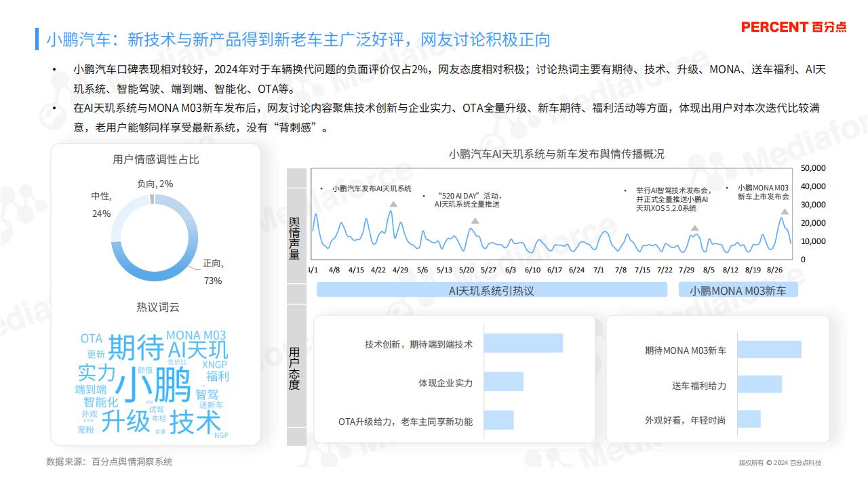
Task: Click the 热议词云 heading
Action: coord(157,308)
